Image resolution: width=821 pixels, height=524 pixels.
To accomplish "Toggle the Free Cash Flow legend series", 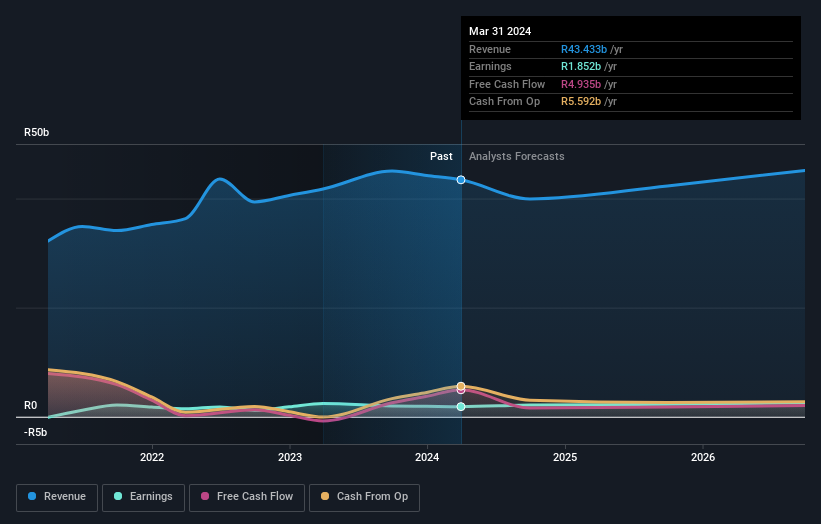I will [247, 497].
